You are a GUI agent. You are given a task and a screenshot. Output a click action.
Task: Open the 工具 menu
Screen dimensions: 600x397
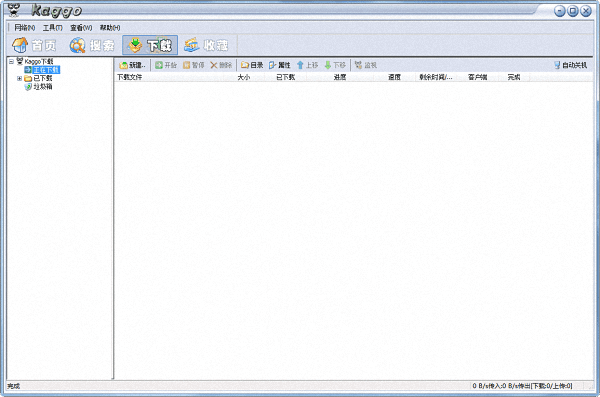[52, 28]
